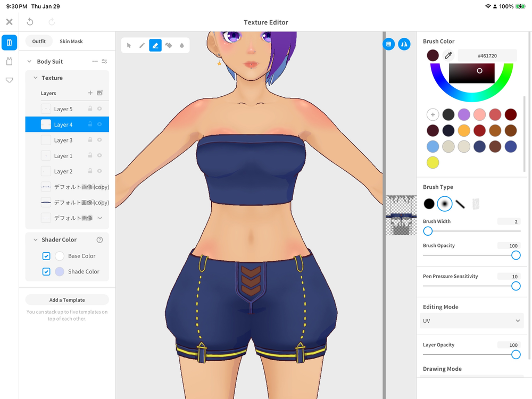Import image as a new layer
Screen dimensions: 532x399
click(x=99, y=93)
